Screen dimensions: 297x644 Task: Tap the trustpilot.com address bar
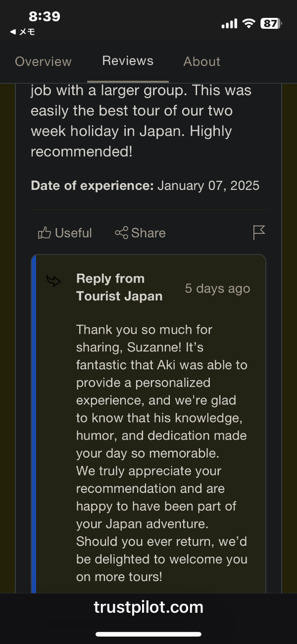pos(148,607)
